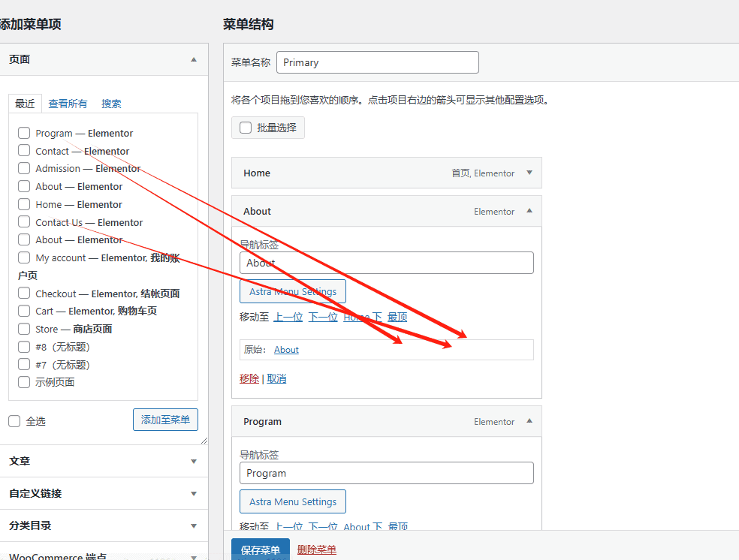Screen dimensions: 739x560
Task: Click the 删除菜单 link
Action: click(x=317, y=549)
